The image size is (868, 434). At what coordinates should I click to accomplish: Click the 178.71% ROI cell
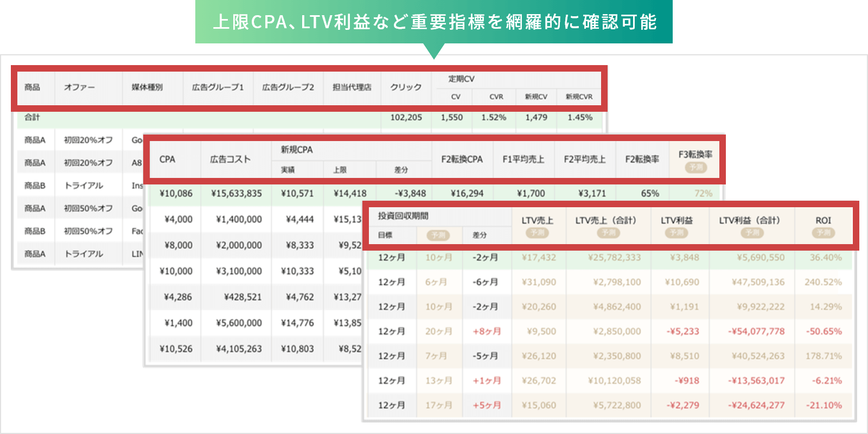pos(823,356)
